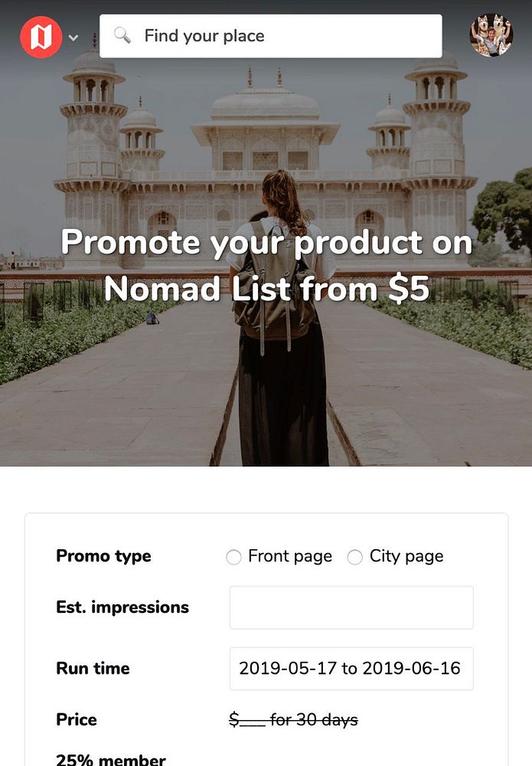The height and width of the screenshot is (766, 532).
Task: Select the City page radio circle
Action: [354, 558]
